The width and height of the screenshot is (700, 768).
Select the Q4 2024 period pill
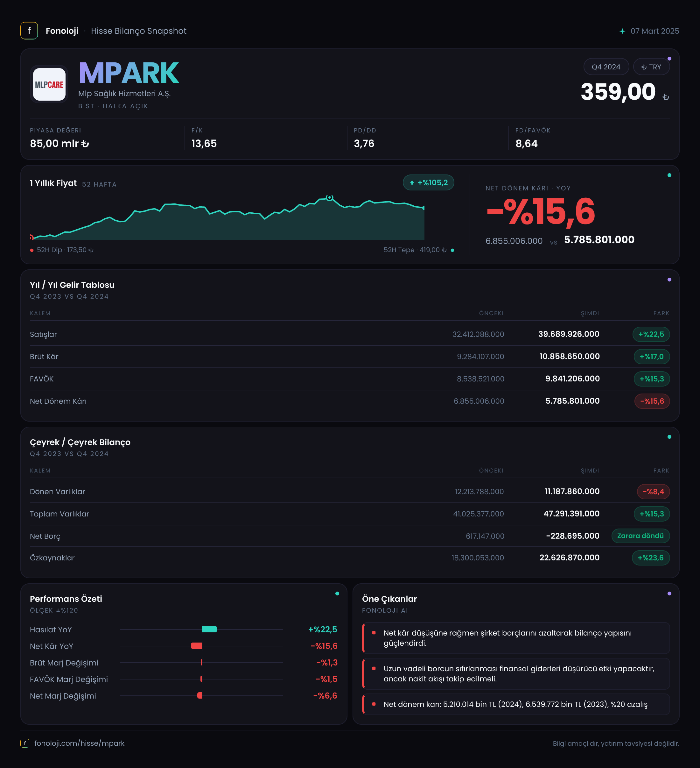coord(606,67)
